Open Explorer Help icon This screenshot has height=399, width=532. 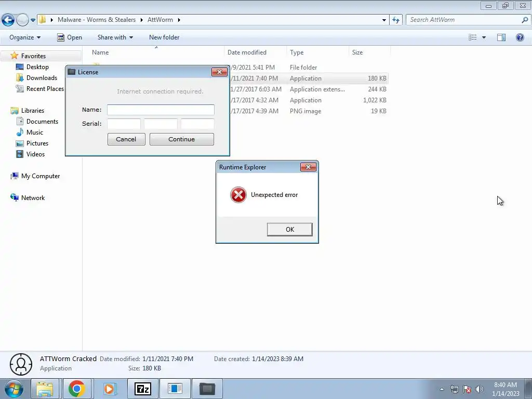[x=520, y=37]
